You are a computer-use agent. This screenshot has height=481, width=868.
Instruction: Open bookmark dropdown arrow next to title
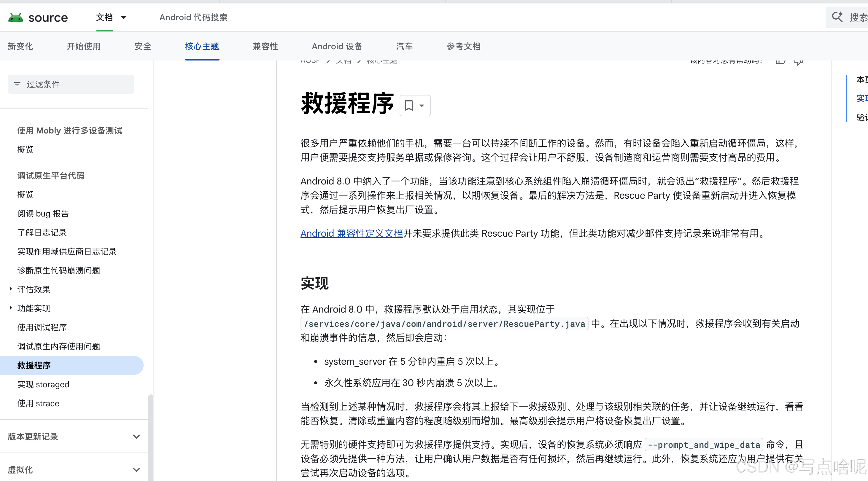pos(422,106)
